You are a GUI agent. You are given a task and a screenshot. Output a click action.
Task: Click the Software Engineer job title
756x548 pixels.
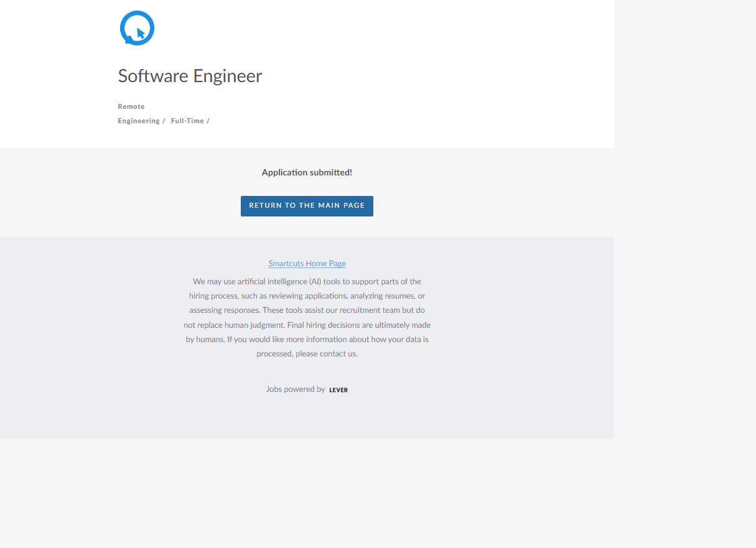click(190, 76)
